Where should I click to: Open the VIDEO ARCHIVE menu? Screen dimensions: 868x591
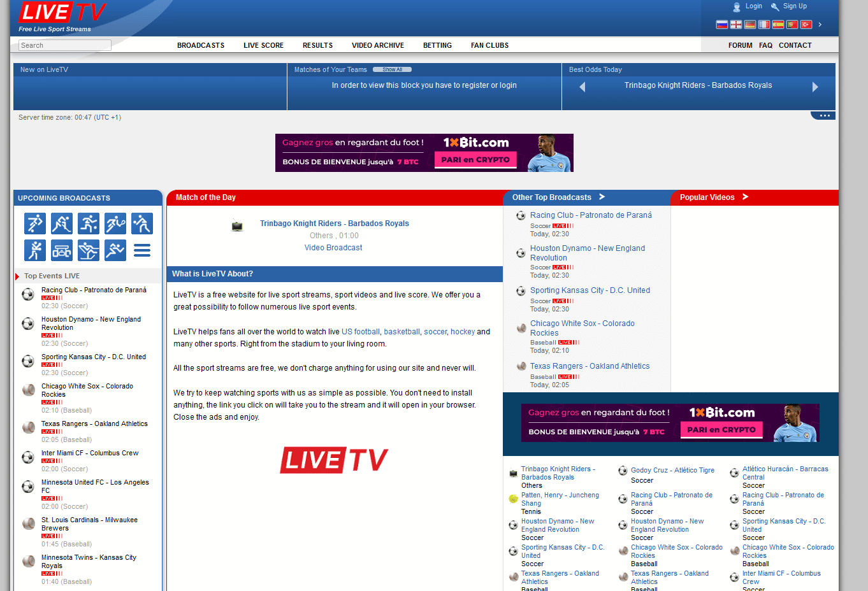coord(377,45)
